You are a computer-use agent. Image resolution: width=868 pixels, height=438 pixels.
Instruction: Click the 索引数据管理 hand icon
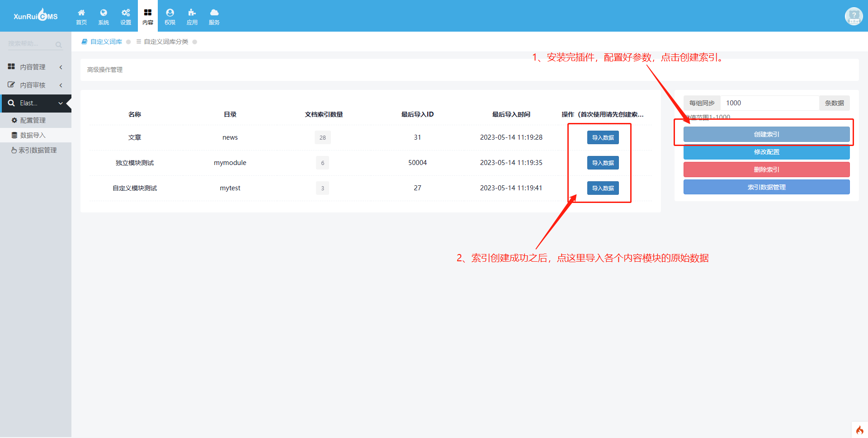tap(14, 150)
